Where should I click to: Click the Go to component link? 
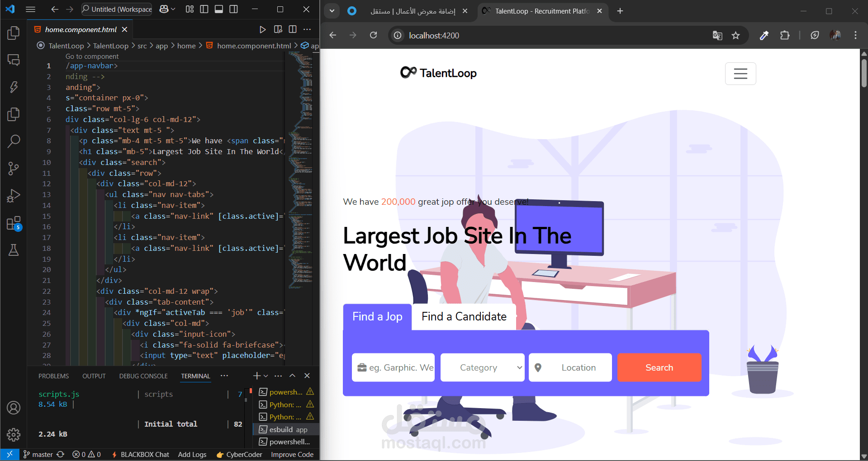[92, 56]
